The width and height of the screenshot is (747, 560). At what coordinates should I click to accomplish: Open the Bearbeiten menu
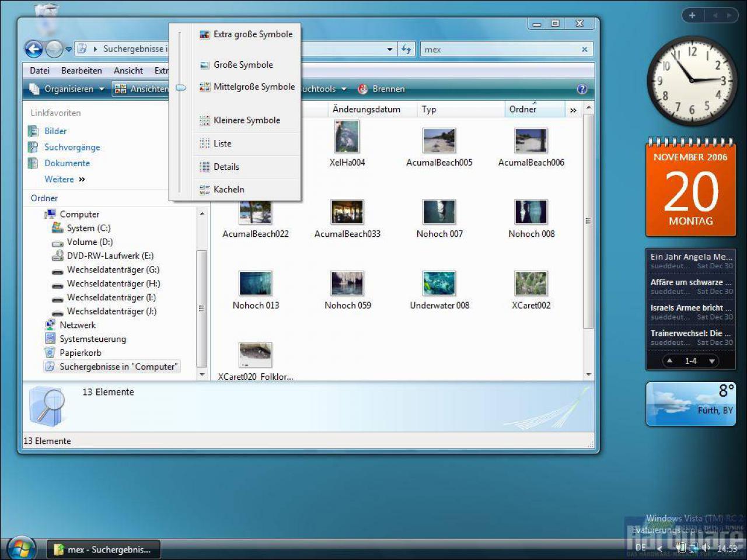pyautogui.click(x=82, y=71)
